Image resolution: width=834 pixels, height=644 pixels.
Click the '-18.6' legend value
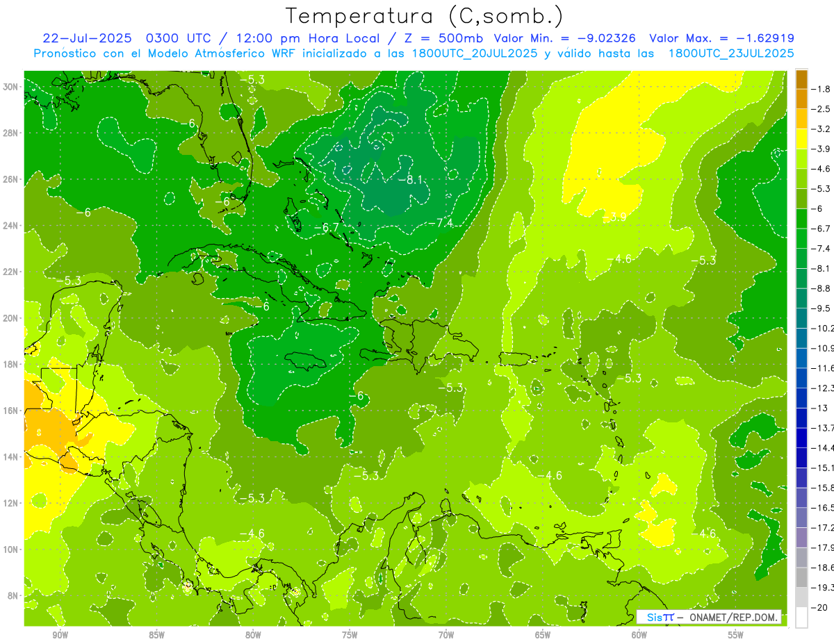pos(823,568)
